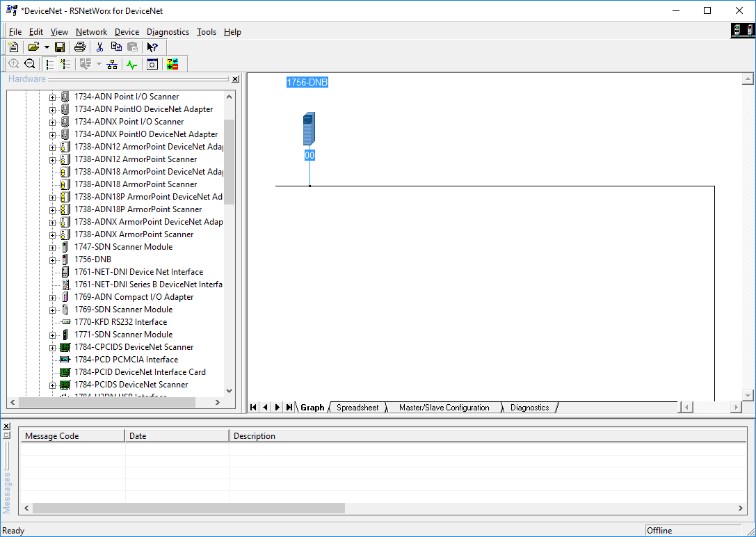Click 1738-ADN18 ArmorPoint Scanner device icon
Screen dimensions: 756x537
click(65, 184)
